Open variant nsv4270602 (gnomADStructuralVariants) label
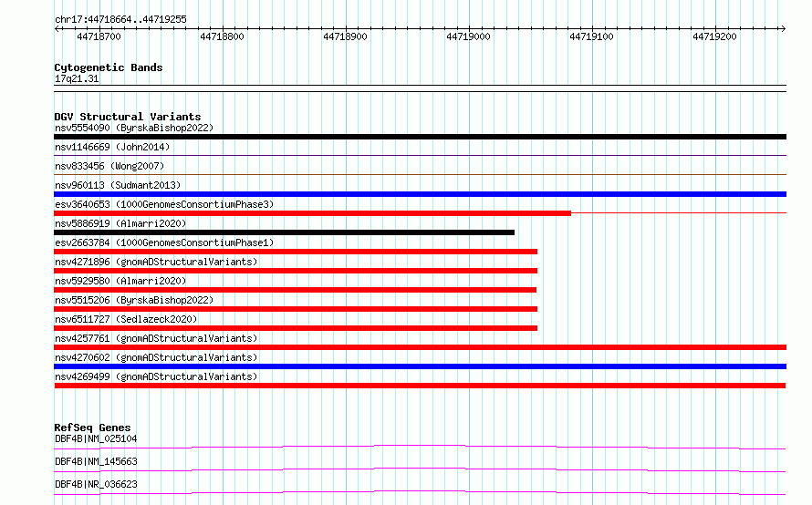 [x=156, y=357]
